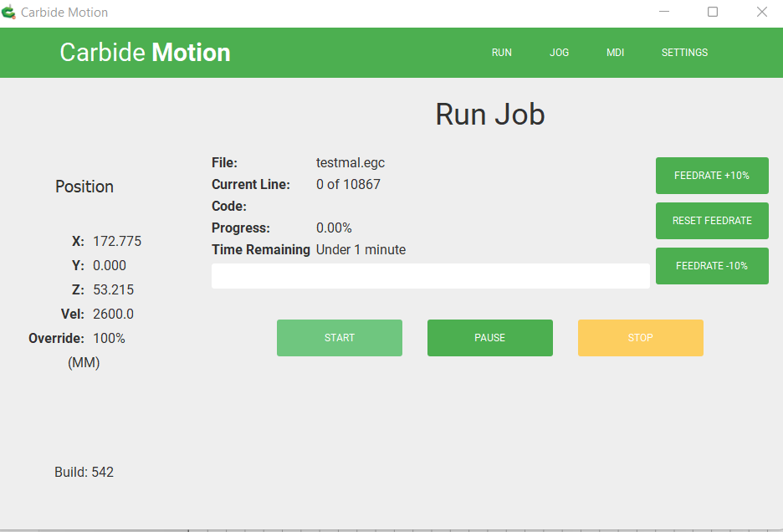The width and height of the screenshot is (783, 532).
Task: Select the file name testmal.egc
Action: point(350,163)
